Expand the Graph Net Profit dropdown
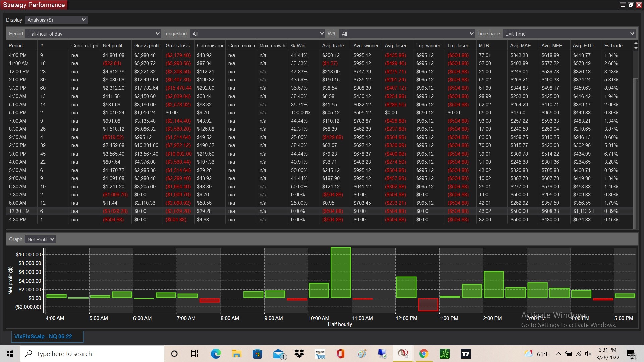Viewport: 644px width, 362px height. click(40, 239)
